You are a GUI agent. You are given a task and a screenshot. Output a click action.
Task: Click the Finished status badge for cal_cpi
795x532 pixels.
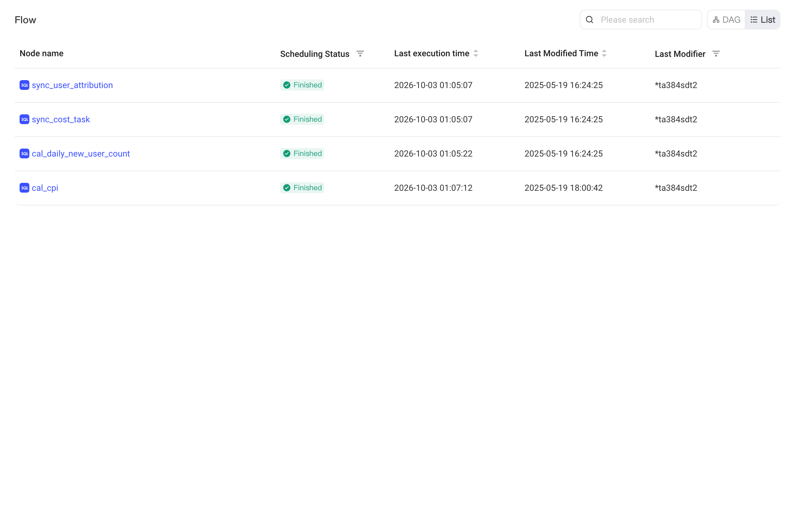[x=302, y=188]
